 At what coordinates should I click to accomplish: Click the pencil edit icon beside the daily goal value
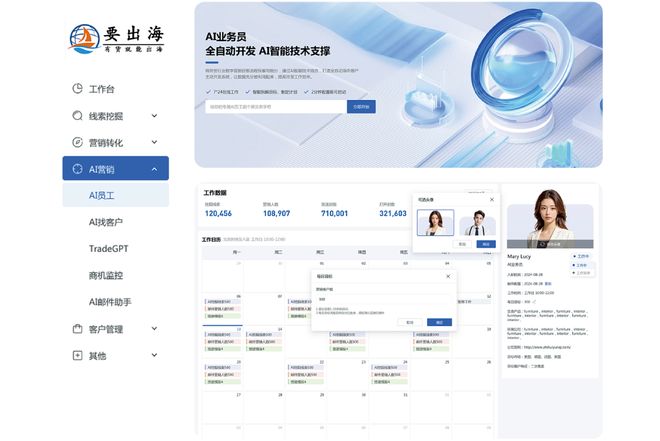(x=534, y=302)
